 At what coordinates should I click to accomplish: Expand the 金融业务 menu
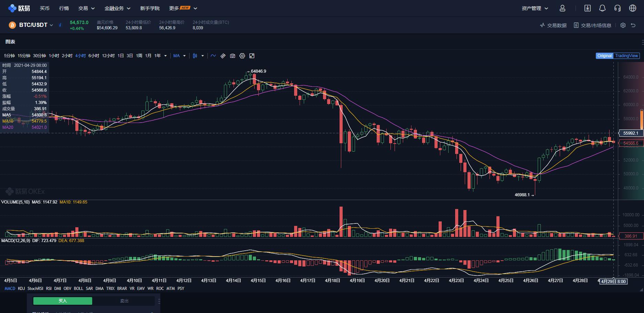(x=118, y=8)
